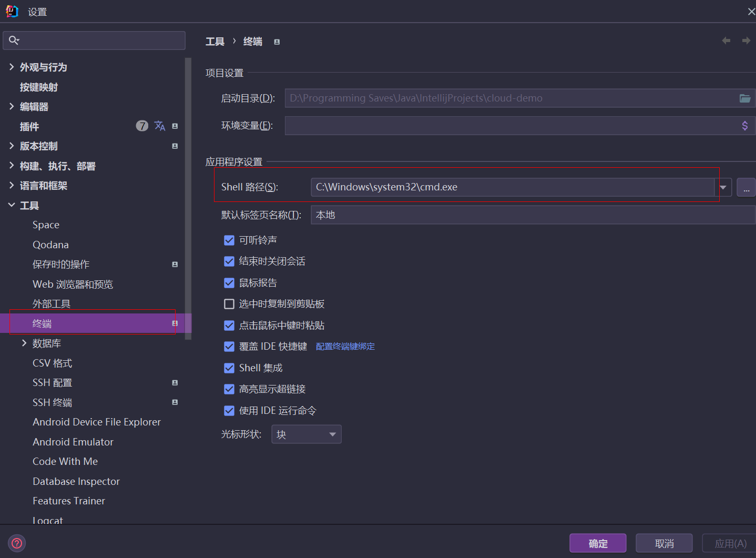The image size is (756, 558).
Task: Select Space under 工具
Action: tap(46, 225)
